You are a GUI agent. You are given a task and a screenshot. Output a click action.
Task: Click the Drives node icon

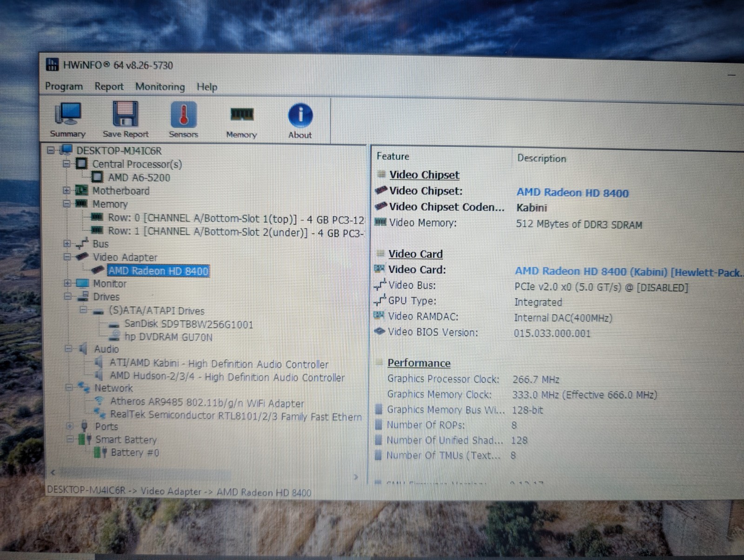pyautogui.click(x=83, y=296)
